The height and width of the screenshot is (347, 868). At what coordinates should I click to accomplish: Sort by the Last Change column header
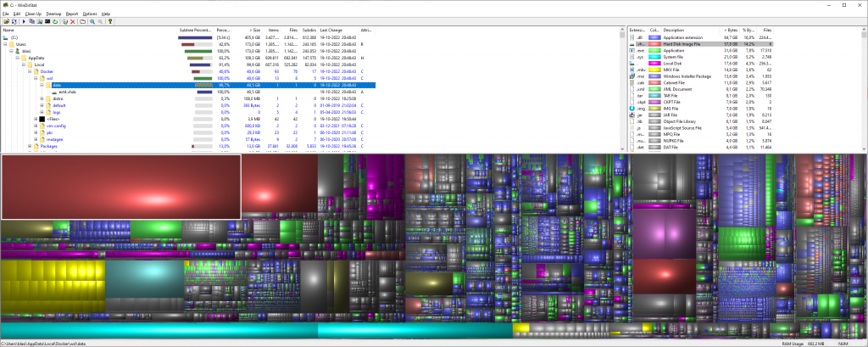pyautogui.click(x=331, y=30)
